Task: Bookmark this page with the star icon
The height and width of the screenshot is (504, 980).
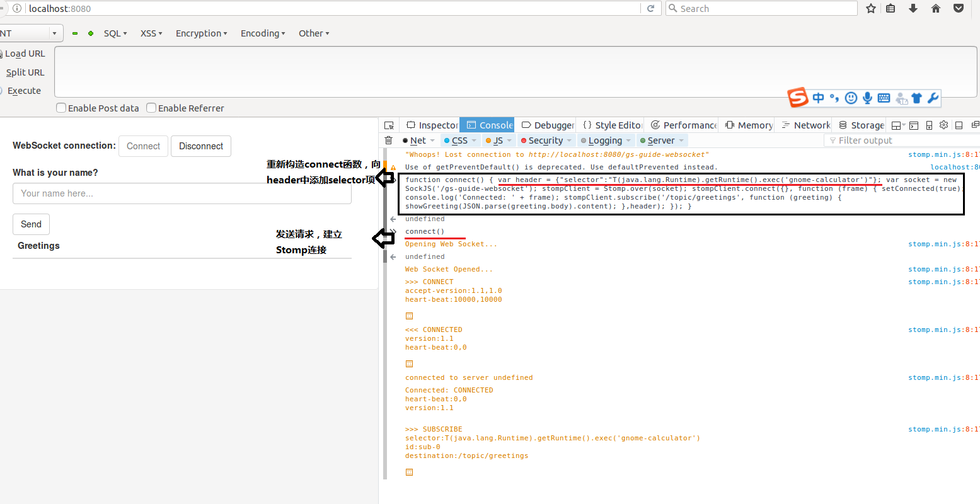Action: [x=871, y=8]
